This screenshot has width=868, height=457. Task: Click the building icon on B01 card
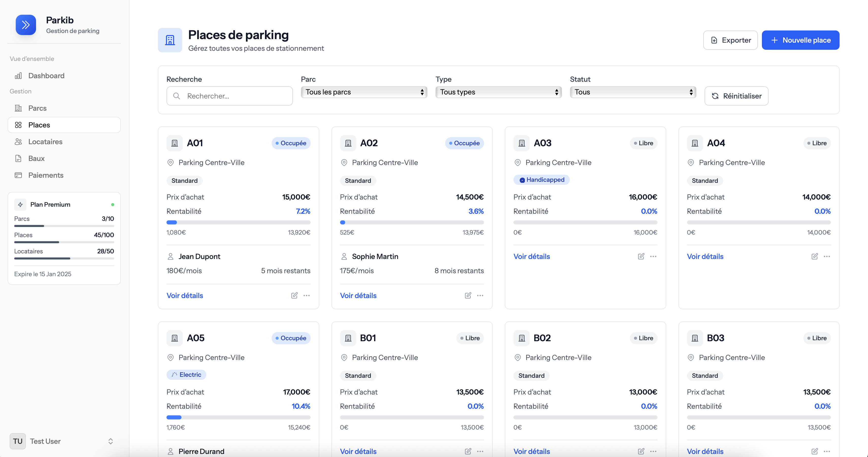348,338
